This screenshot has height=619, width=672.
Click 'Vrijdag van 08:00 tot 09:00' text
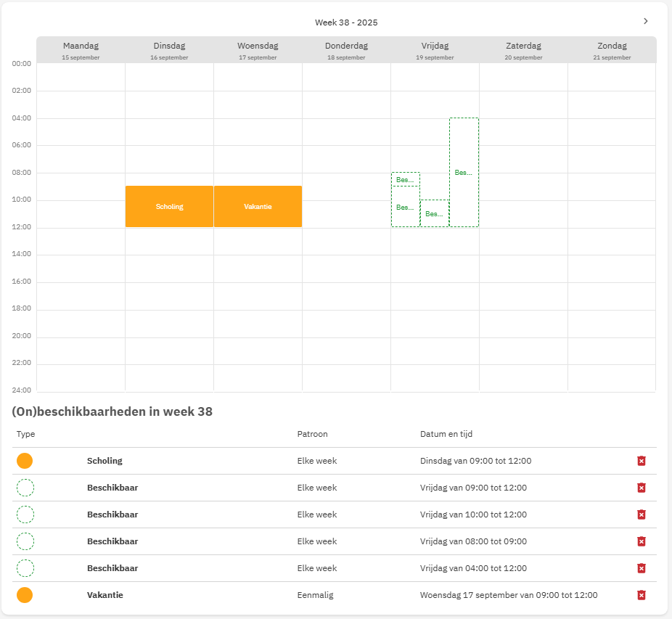[474, 541]
